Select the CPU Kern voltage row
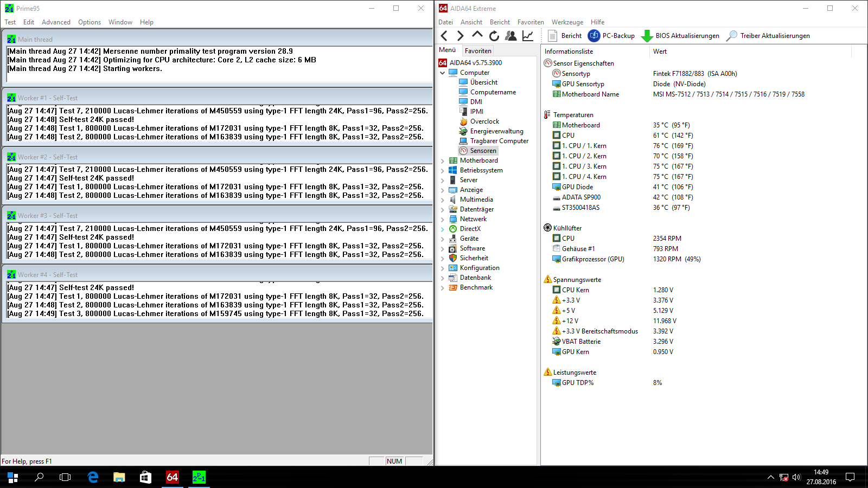 point(613,290)
